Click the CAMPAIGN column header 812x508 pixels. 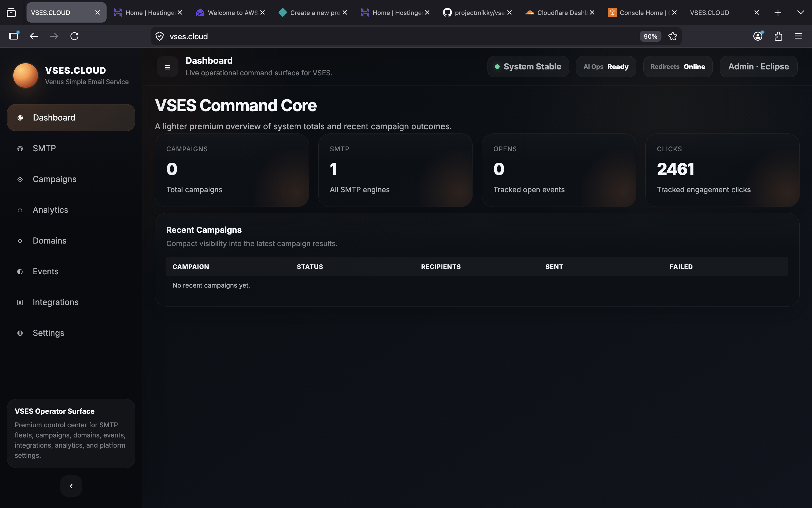(191, 267)
